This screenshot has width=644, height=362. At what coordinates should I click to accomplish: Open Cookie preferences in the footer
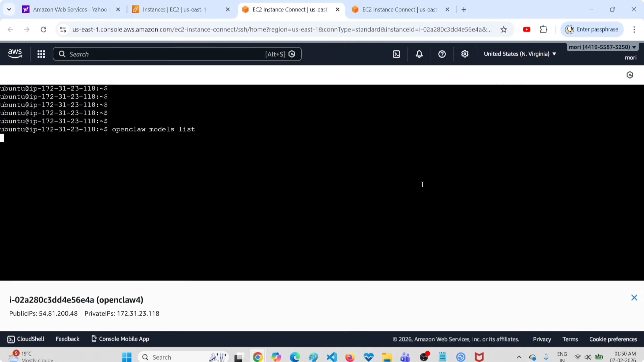click(x=613, y=339)
